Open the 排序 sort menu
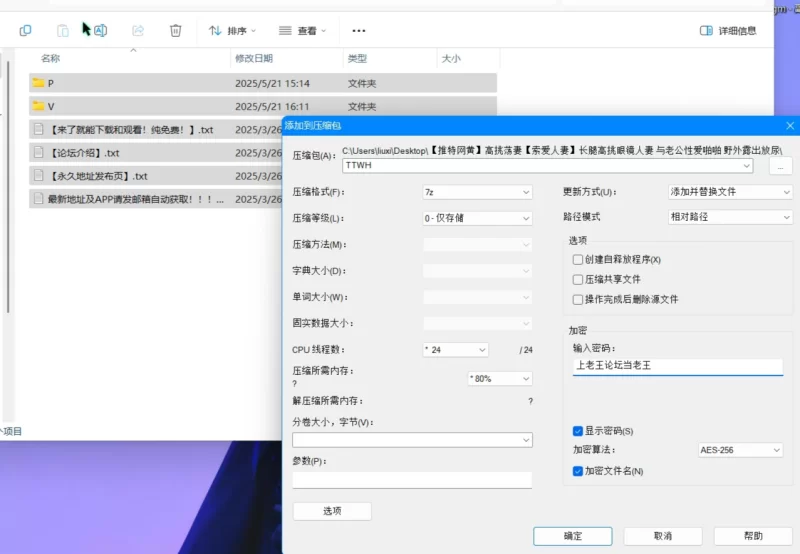 pyautogui.click(x=232, y=31)
